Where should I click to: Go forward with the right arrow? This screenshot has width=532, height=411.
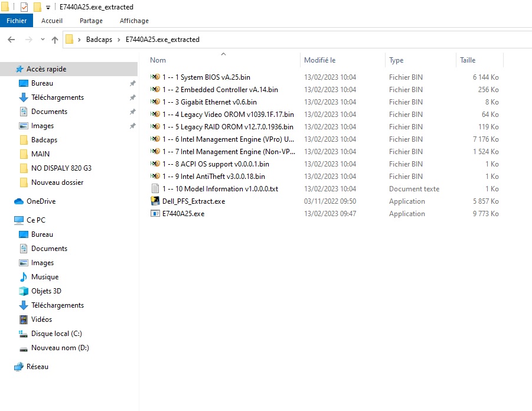coord(29,40)
